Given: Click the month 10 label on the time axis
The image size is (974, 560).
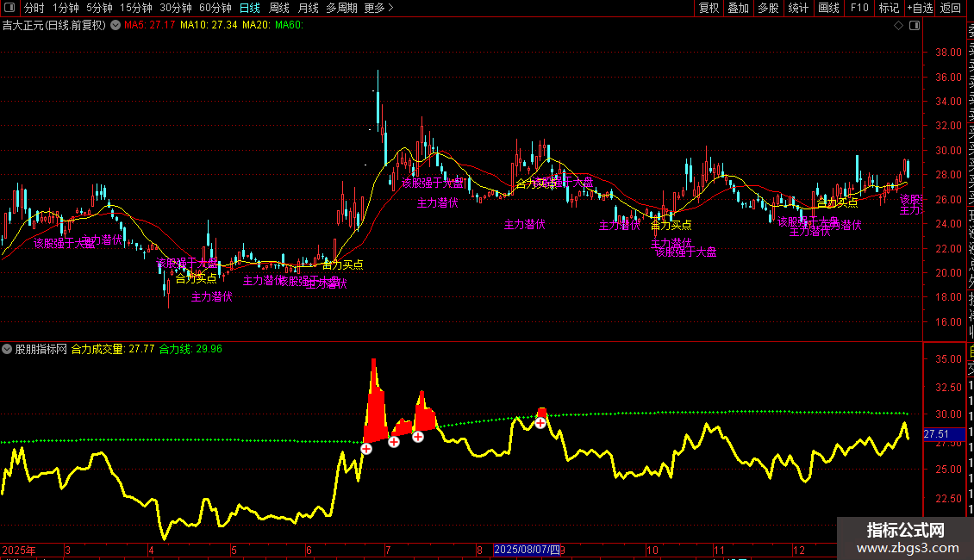Looking at the screenshot, I should 652,550.
